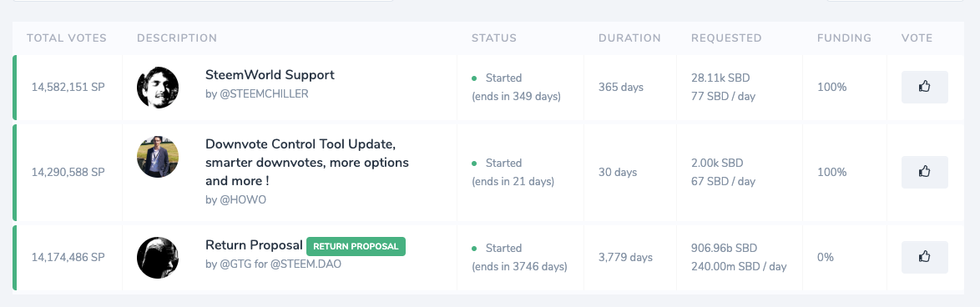This screenshot has height=307, width=980.
Task: Click the FUNDING column header
Action: tap(844, 38)
